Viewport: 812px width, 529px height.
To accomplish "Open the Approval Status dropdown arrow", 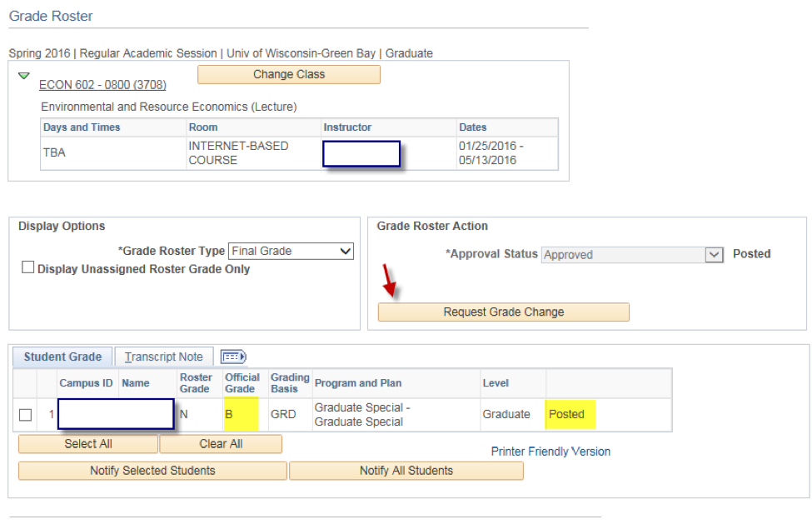I will [x=714, y=255].
